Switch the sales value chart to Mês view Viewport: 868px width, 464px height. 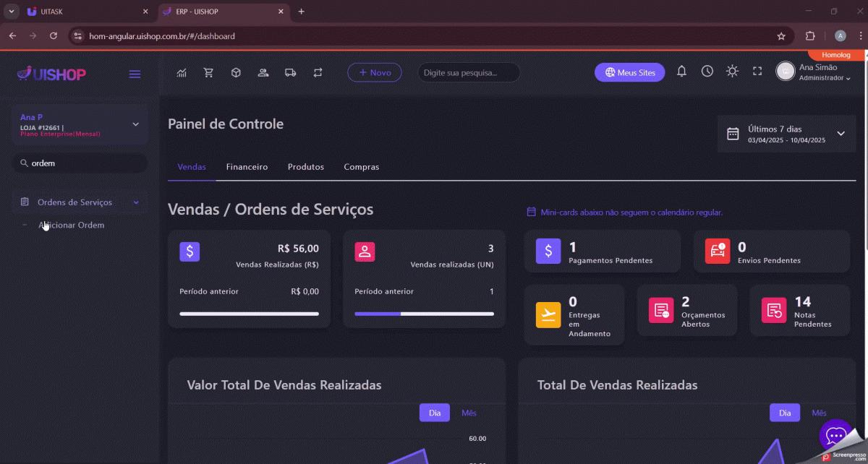(x=469, y=413)
